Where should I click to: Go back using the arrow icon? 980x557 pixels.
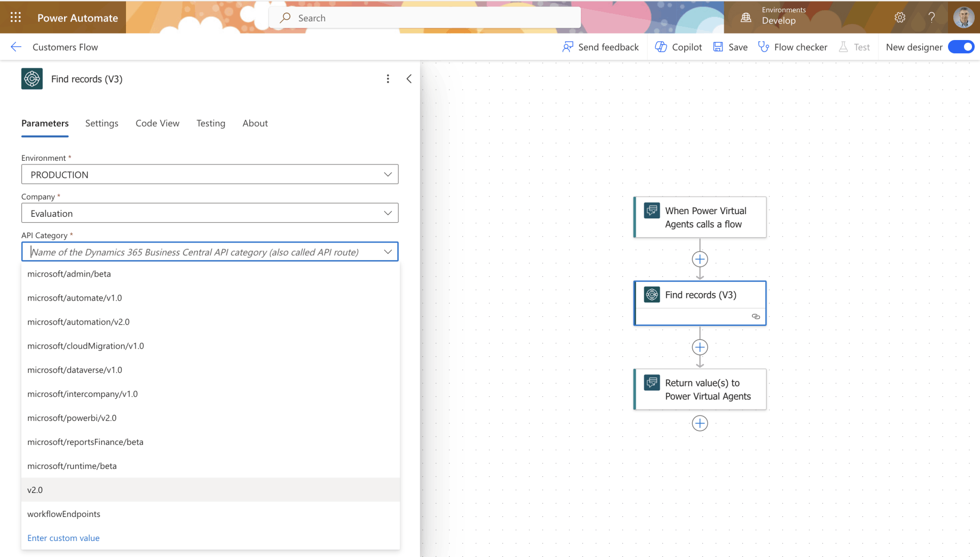16,47
